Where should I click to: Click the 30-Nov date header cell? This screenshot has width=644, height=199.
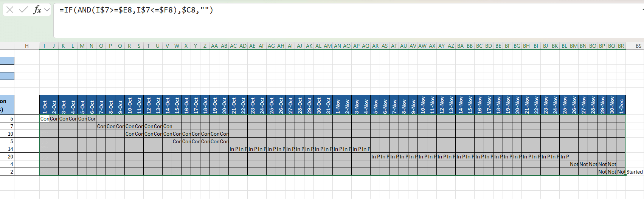611,105
